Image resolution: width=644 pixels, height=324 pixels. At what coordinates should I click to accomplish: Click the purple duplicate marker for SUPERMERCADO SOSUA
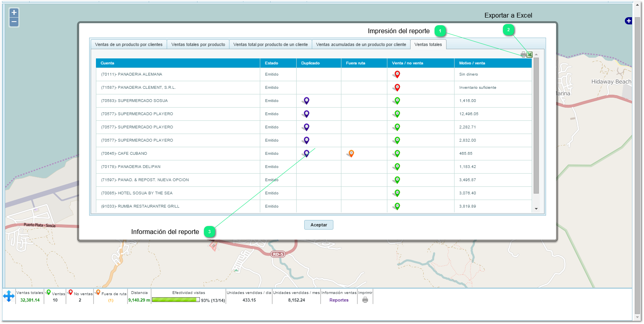pos(306,101)
